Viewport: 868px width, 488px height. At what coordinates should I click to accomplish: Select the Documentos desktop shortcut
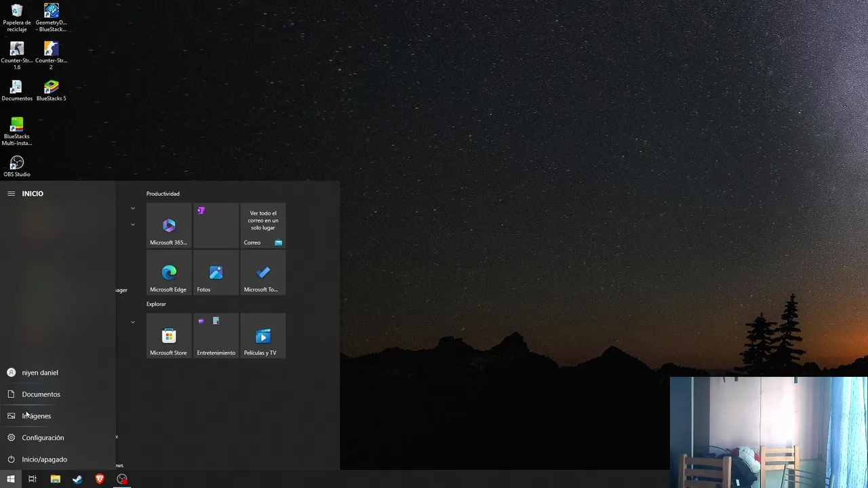pos(17,91)
